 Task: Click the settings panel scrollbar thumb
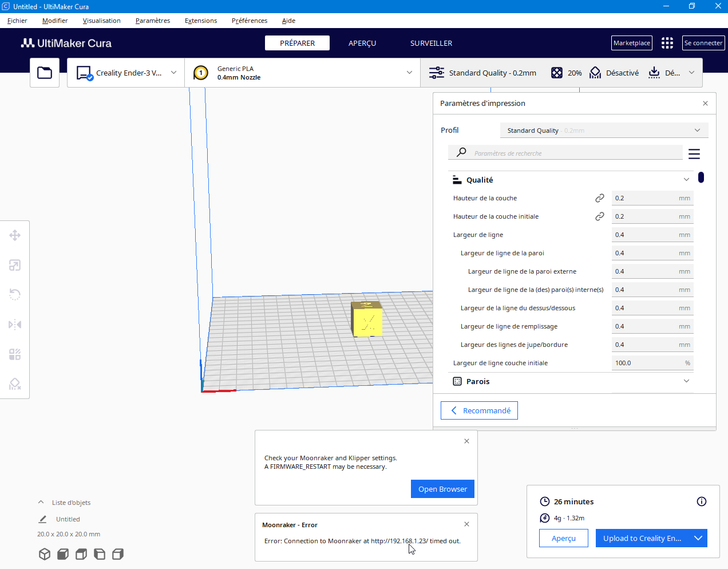(x=701, y=177)
